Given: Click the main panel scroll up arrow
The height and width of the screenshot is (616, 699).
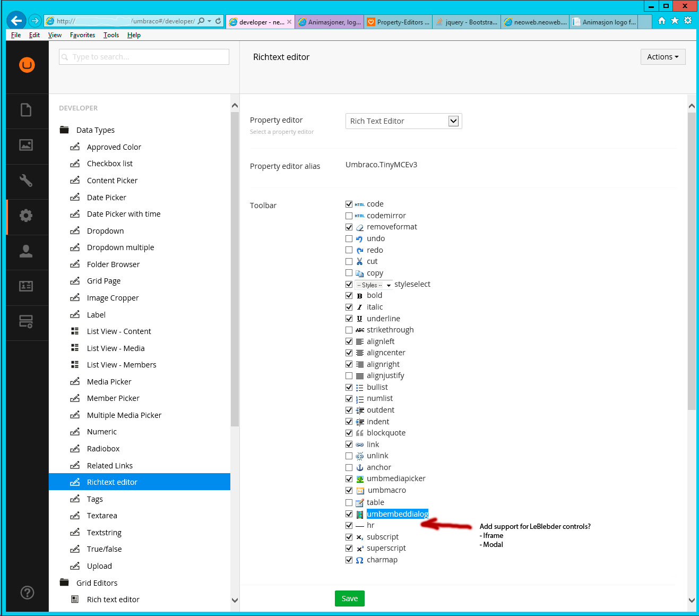Looking at the screenshot, I should coord(692,106).
